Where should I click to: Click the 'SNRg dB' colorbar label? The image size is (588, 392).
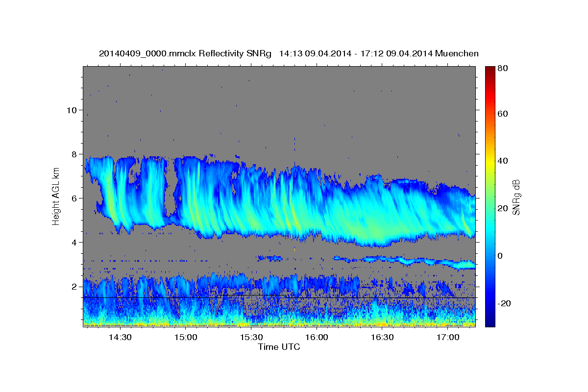tap(515, 196)
